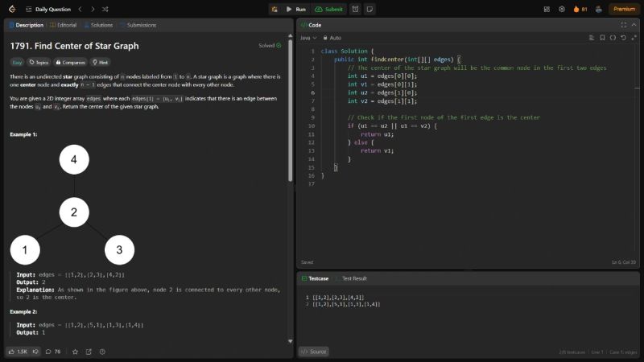
Task: Open the notes icon beside the timer
Action: [x=369, y=9]
